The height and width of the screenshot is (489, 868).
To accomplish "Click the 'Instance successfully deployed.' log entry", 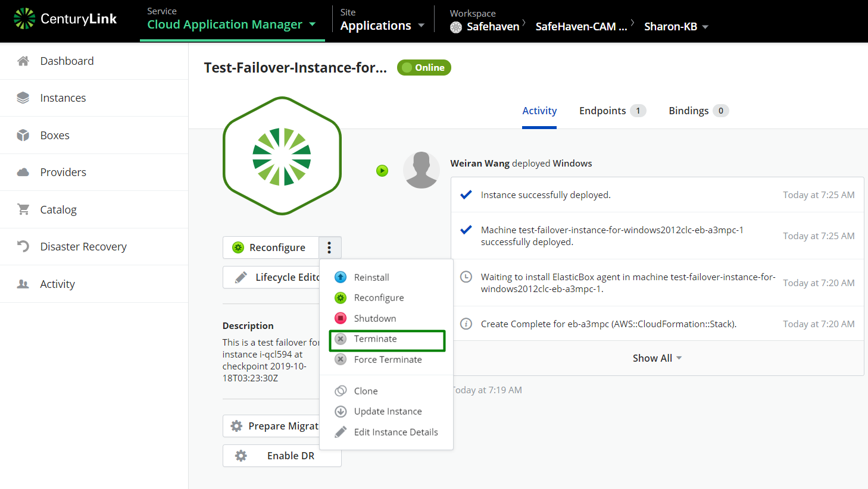I will (657, 195).
